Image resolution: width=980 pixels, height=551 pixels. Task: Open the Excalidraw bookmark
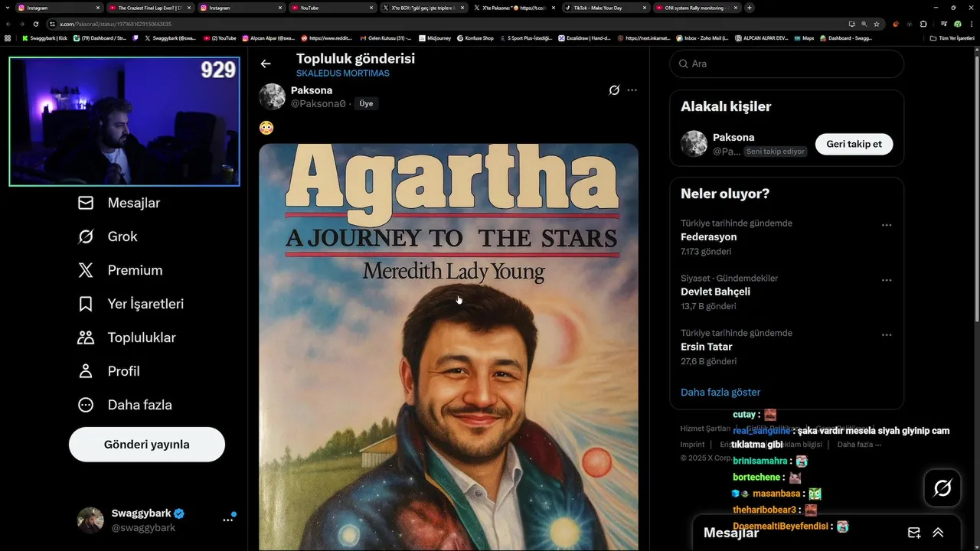pos(584,37)
